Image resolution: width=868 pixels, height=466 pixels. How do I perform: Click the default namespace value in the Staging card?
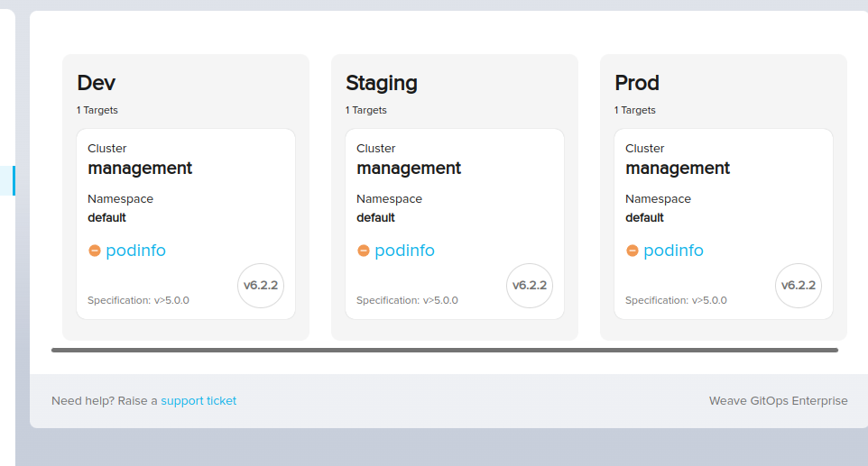click(x=375, y=218)
